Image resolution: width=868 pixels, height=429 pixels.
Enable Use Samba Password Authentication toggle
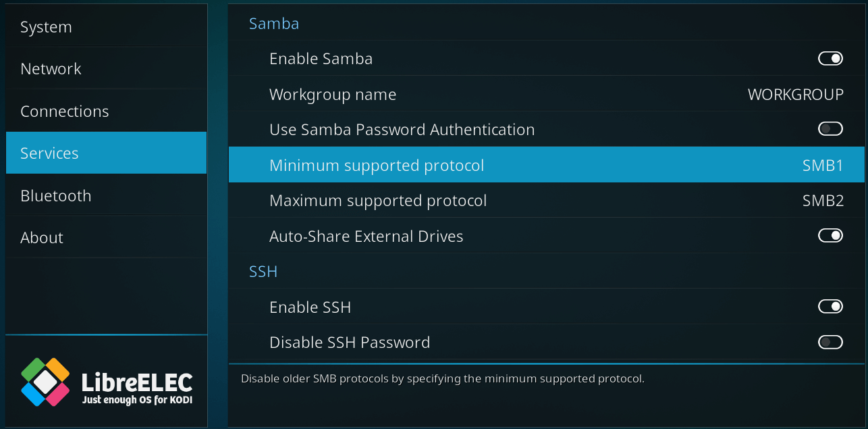pos(830,129)
